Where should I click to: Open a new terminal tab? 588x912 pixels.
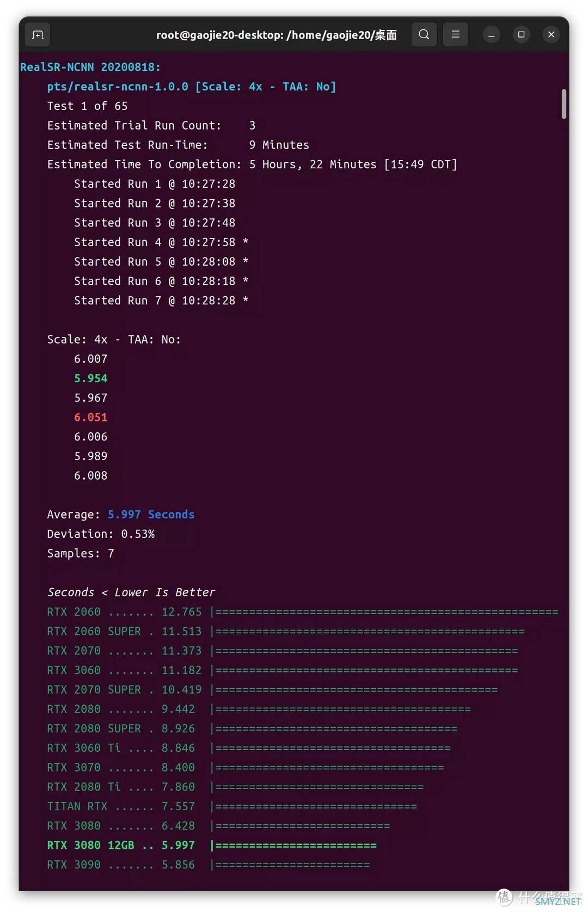pos(38,35)
